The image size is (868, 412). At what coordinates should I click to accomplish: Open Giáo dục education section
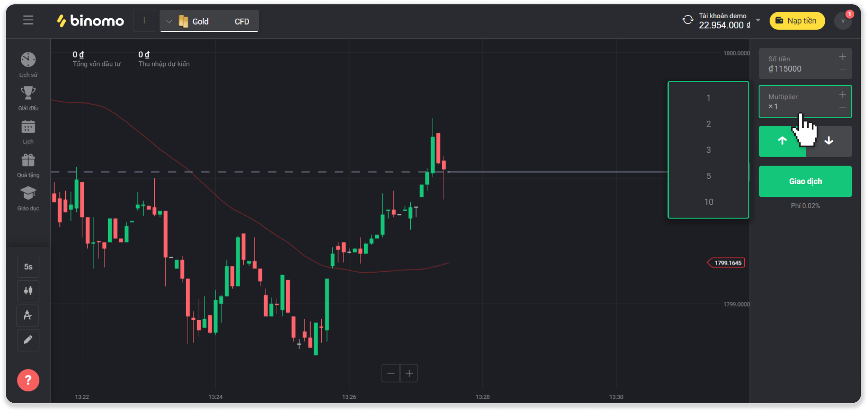[28, 199]
